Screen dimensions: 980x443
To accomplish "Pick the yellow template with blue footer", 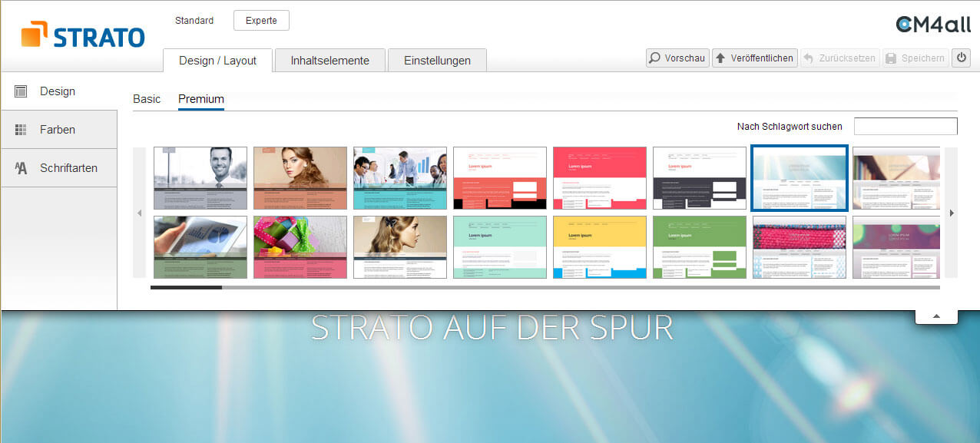I will pyautogui.click(x=600, y=247).
